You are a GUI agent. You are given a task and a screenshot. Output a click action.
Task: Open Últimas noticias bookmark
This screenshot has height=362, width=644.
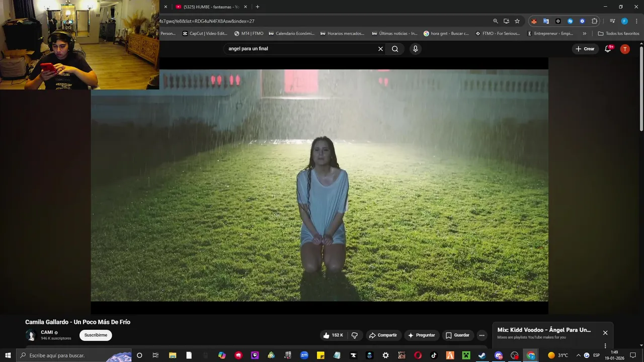pyautogui.click(x=394, y=34)
